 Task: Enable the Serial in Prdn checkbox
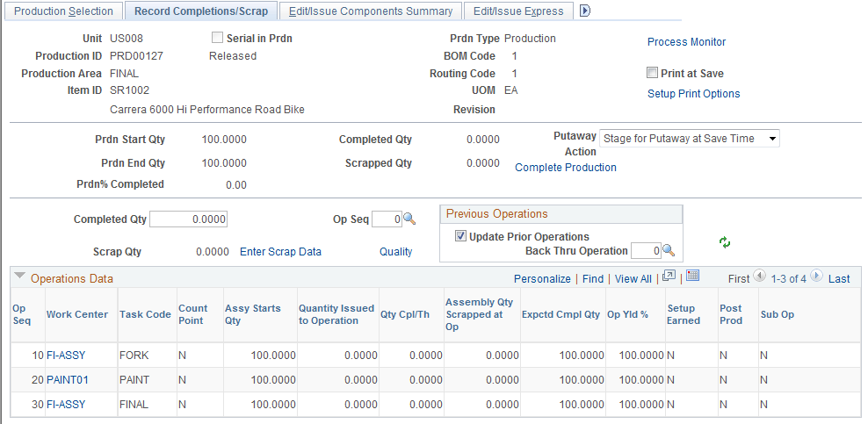pos(217,38)
